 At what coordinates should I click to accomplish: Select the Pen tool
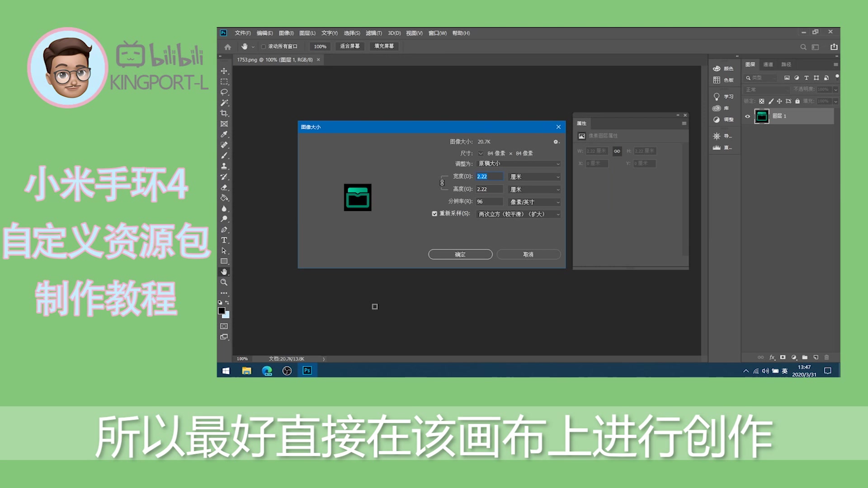point(224,230)
